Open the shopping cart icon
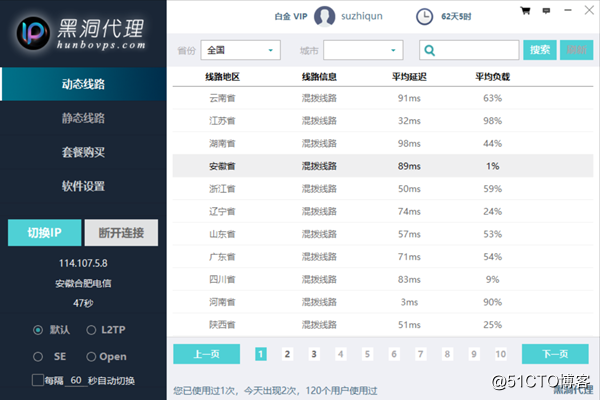Screen dimensions: 600x400 click(x=525, y=11)
